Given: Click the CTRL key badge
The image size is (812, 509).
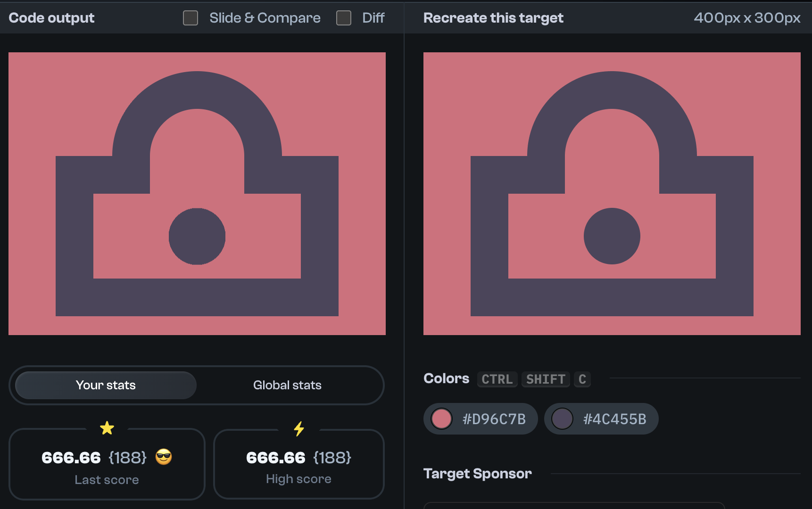Looking at the screenshot, I should click(497, 379).
